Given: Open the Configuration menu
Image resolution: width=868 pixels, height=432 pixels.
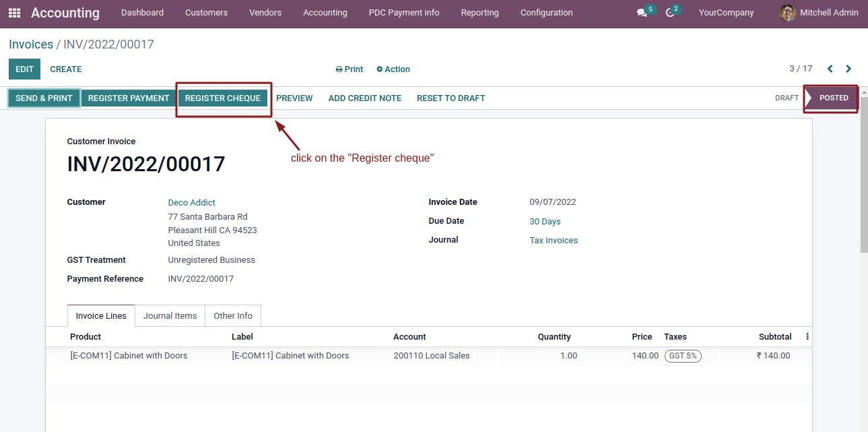Looking at the screenshot, I should pyautogui.click(x=547, y=13).
